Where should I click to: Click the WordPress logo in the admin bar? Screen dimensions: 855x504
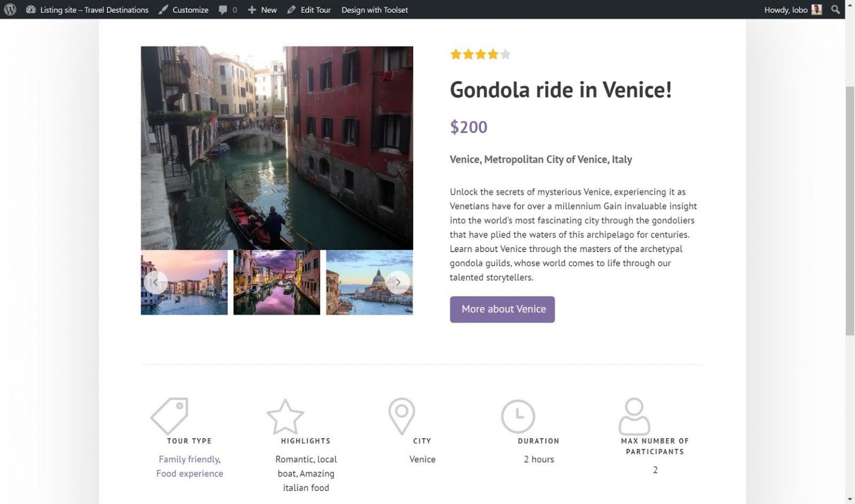coord(10,9)
